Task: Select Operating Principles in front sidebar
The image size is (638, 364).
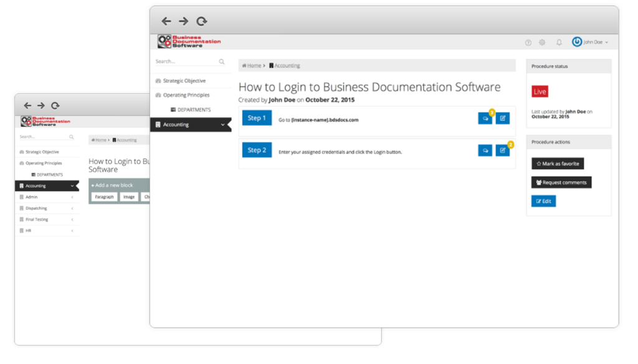Action: coord(186,95)
